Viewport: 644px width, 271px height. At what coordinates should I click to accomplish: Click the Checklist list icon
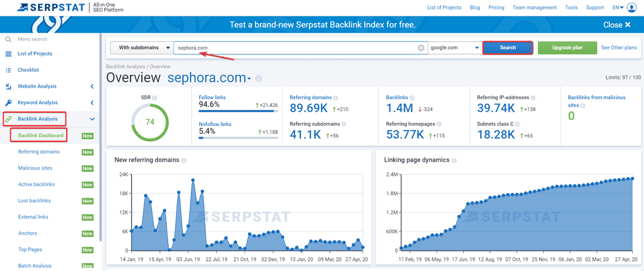click(x=8, y=70)
